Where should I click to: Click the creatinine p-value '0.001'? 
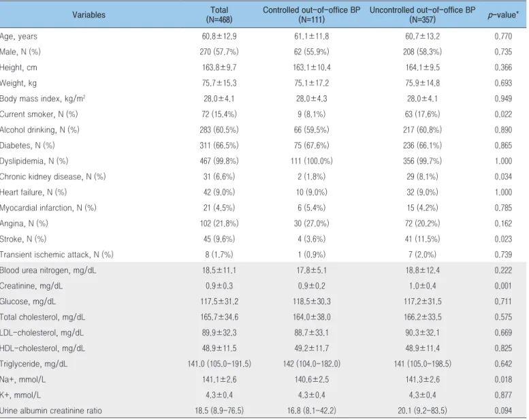(503, 286)
